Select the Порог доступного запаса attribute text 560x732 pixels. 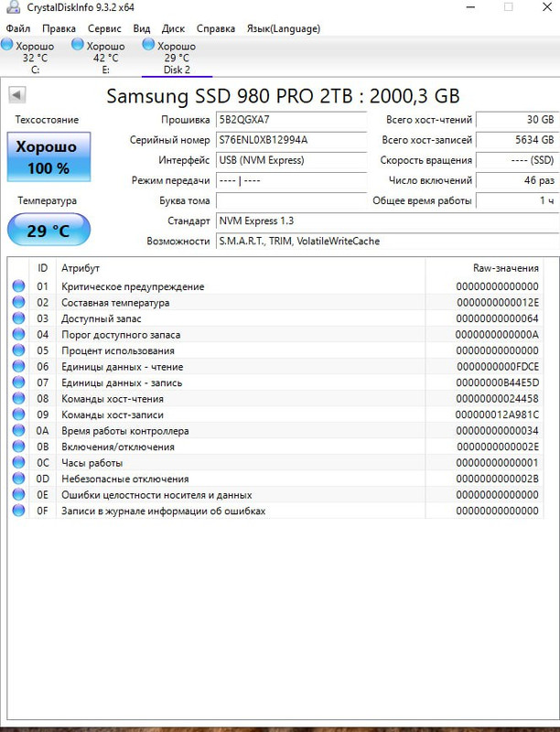121,335
